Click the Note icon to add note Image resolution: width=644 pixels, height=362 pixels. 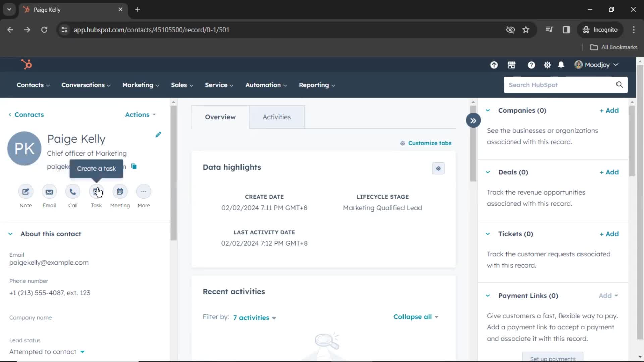tap(25, 191)
